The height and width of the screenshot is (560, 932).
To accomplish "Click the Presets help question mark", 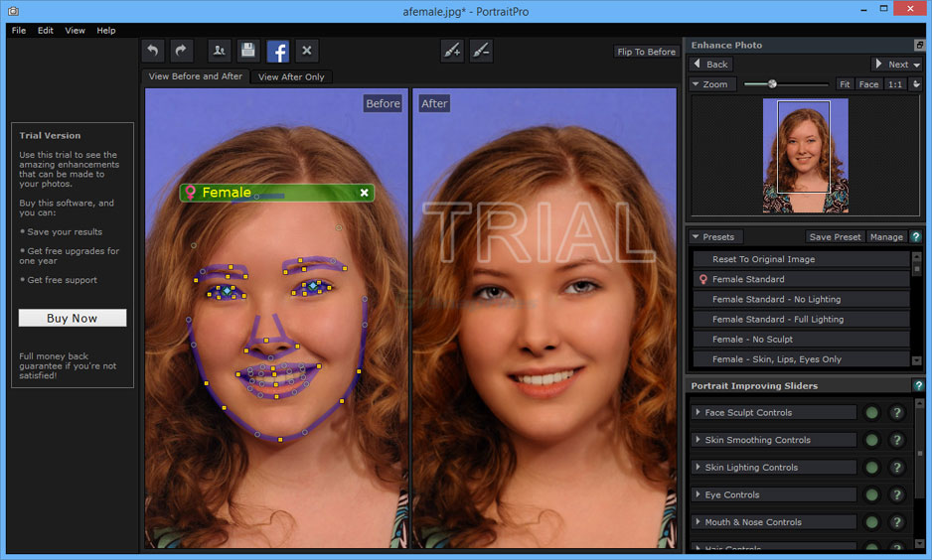I will [x=916, y=236].
